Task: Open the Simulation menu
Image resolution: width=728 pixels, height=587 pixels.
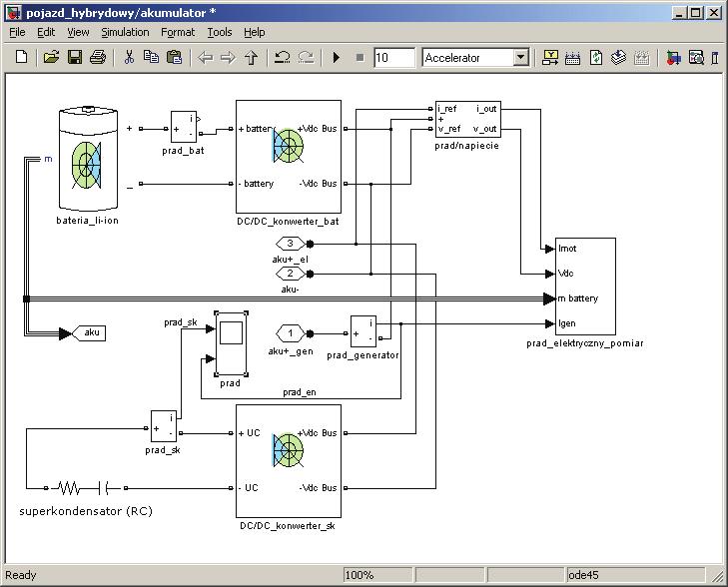Action: point(126,32)
